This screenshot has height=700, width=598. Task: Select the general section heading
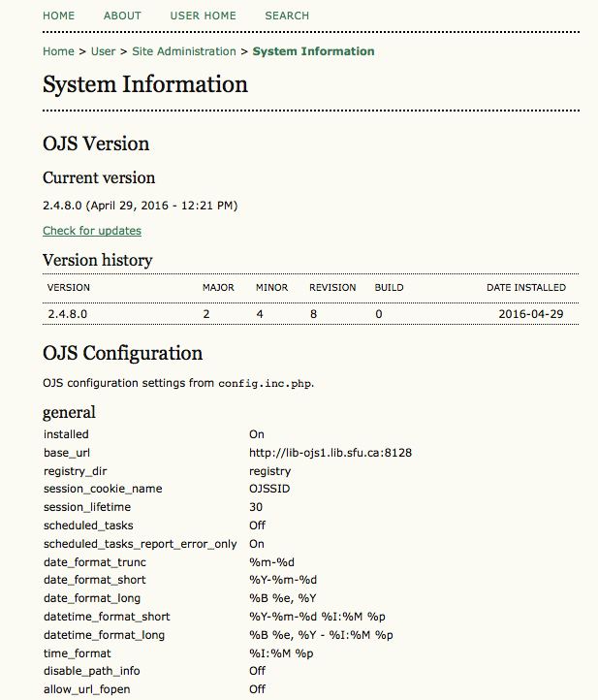pyautogui.click(x=69, y=412)
